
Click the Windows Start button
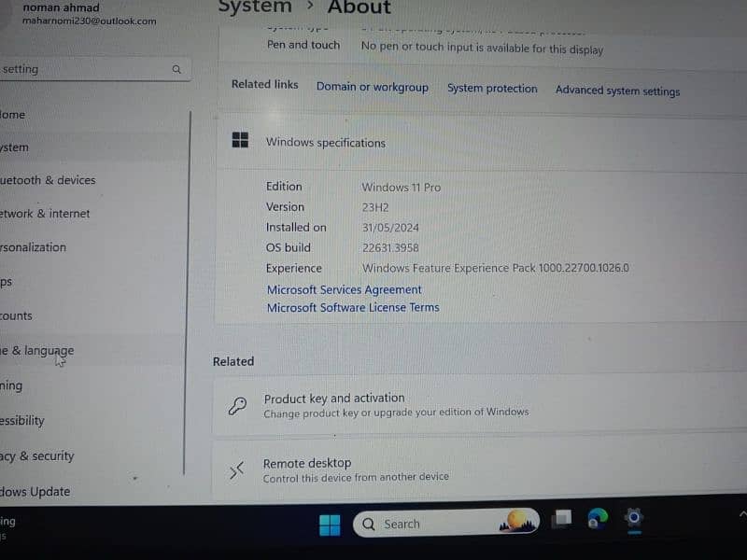point(330,525)
